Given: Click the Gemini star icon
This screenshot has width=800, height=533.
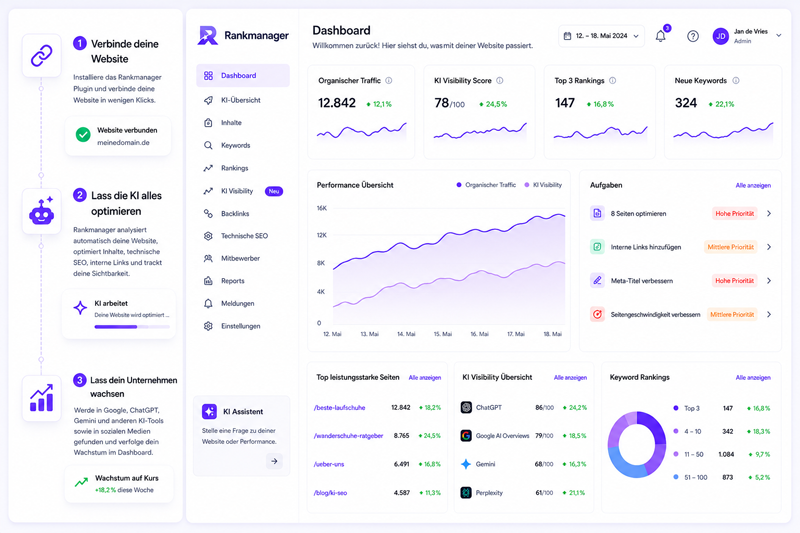Looking at the screenshot, I should pyautogui.click(x=466, y=464).
